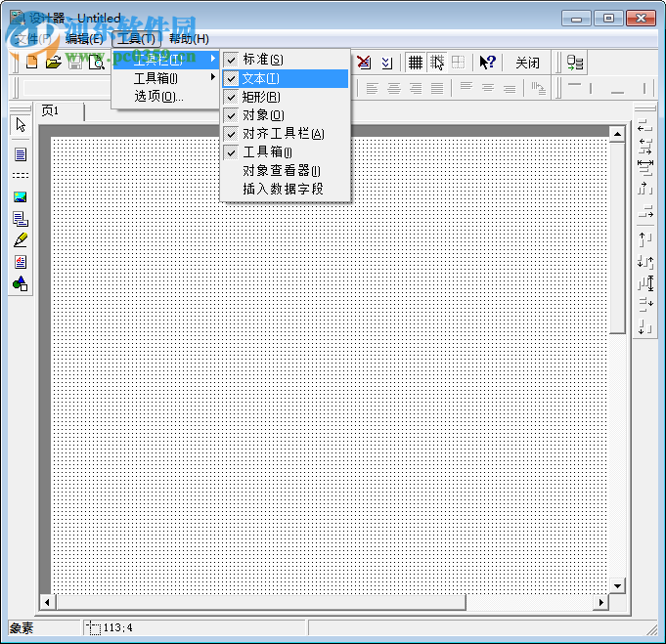Enable 插入数据字段 in submenu

286,189
